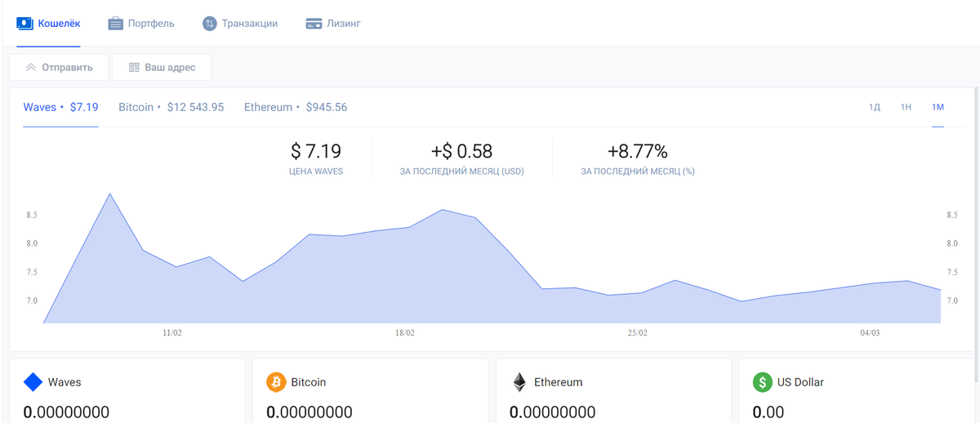The width and height of the screenshot is (980, 423).
Task: Click the Лизинг card icon
Action: click(313, 24)
